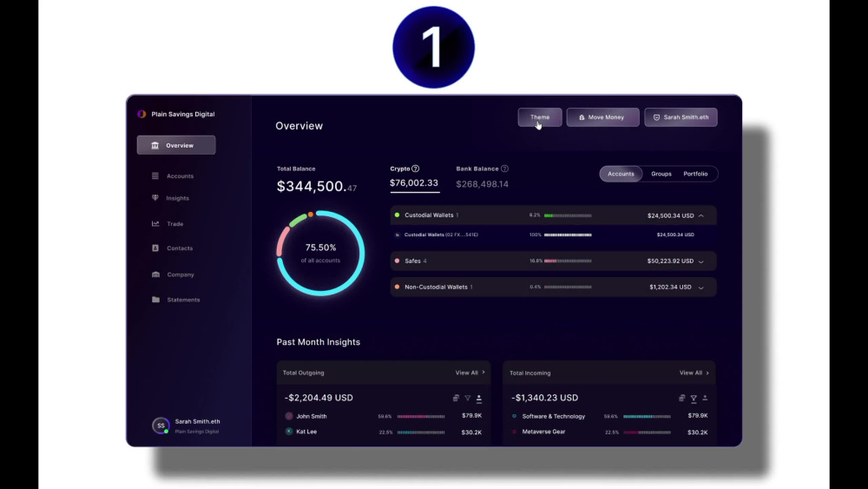Viewport: 868px width, 489px height.
Task: Click the help icon next to Crypto
Action: tap(415, 169)
